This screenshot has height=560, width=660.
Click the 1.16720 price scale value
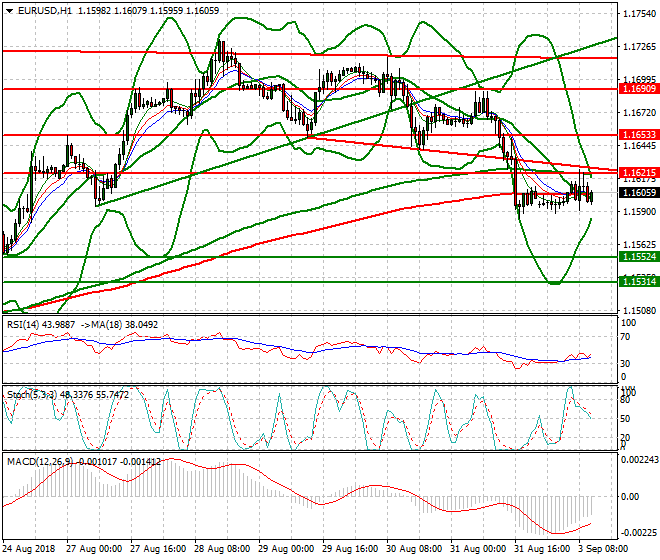639,112
